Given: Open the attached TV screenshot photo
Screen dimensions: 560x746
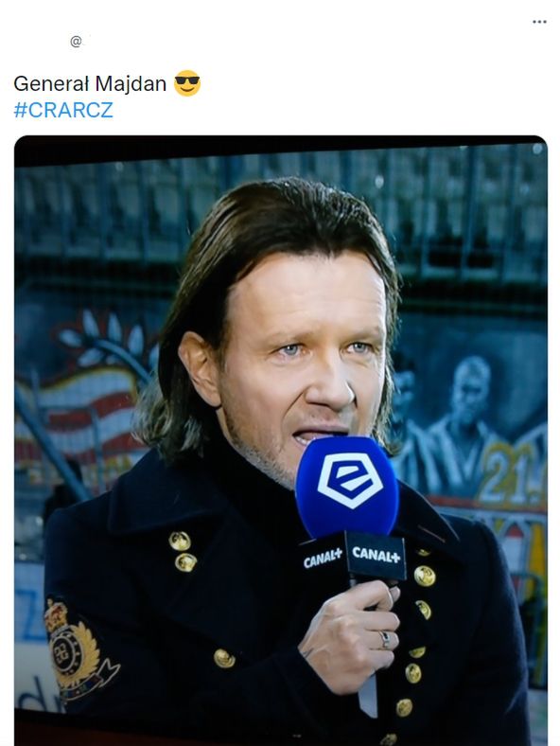Looking at the screenshot, I should 281,440.
